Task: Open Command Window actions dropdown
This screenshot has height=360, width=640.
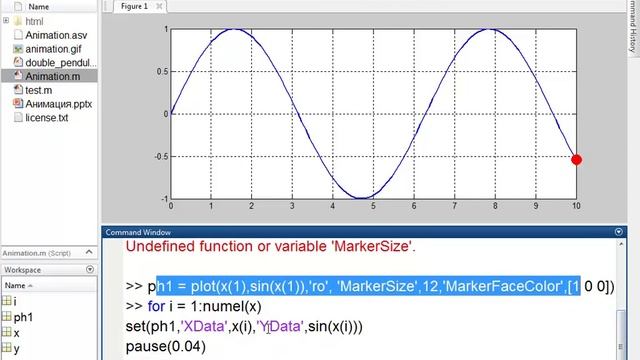Action: pos(618,232)
